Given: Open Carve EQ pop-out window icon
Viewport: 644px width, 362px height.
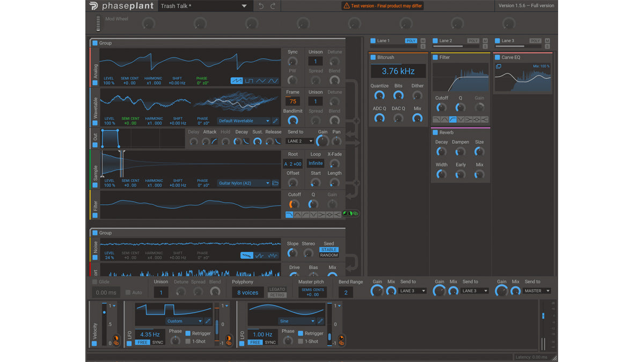Looking at the screenshot, I should coord(498,67).
